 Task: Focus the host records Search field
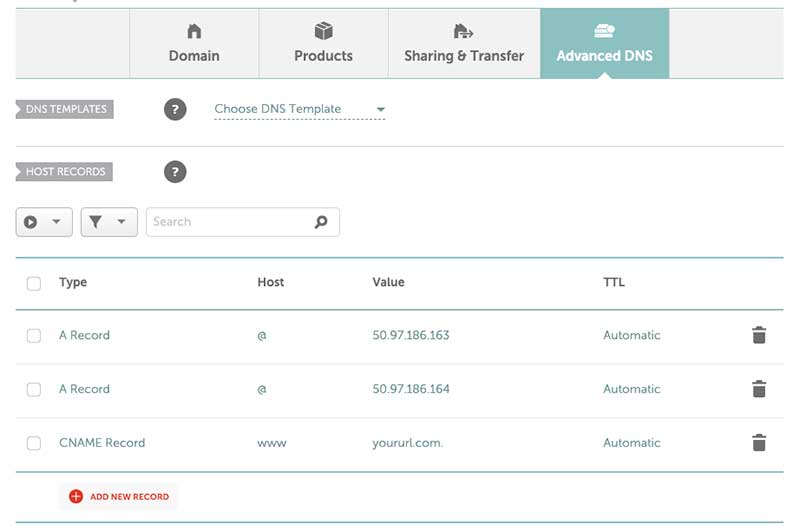point(243,222)
